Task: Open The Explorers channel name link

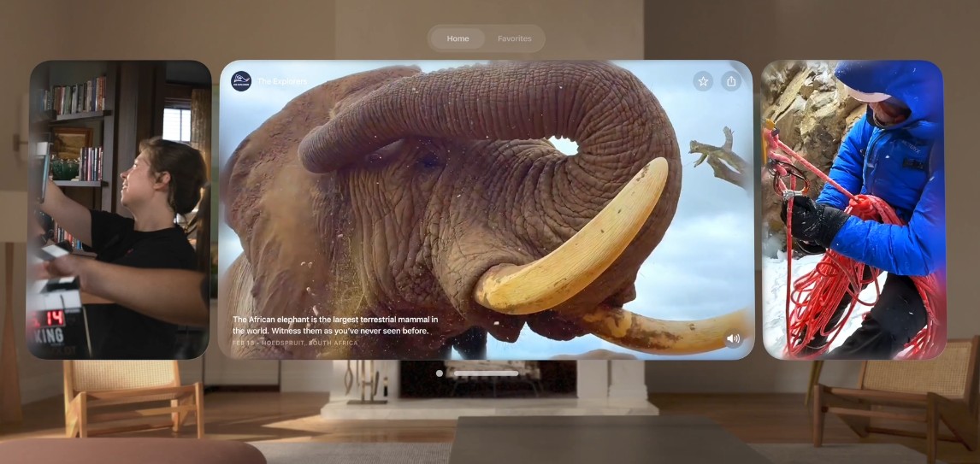Action: [281, 82]
